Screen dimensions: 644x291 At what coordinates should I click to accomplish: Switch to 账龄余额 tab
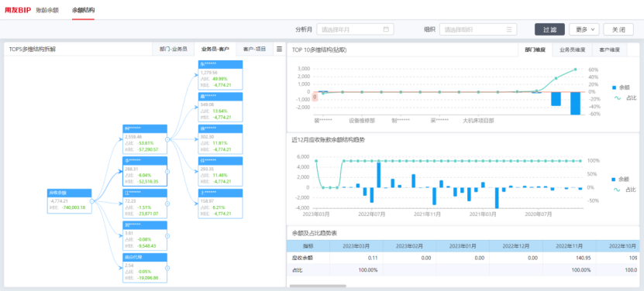[x=47, y=10]
